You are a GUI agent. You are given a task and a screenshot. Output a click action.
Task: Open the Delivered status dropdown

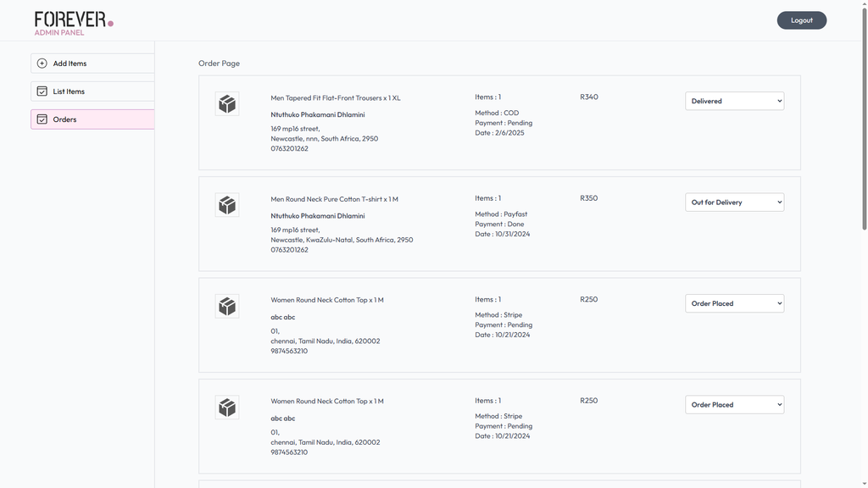pos(735,101)
